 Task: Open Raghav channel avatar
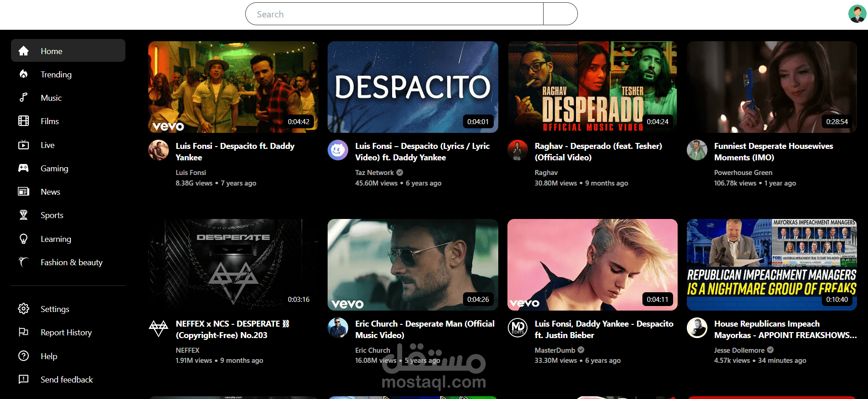[x=518, y=150]
